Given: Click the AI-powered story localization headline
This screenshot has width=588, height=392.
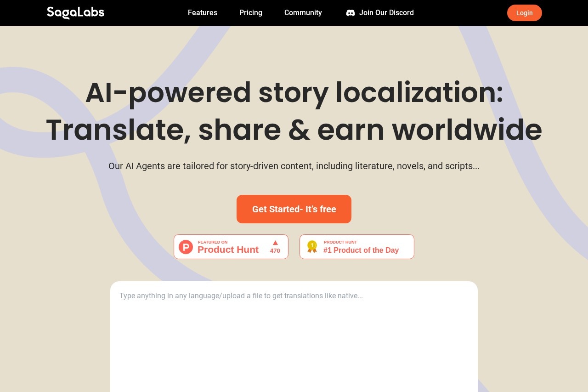Looking at the screenshot, I should pos(294,92).
